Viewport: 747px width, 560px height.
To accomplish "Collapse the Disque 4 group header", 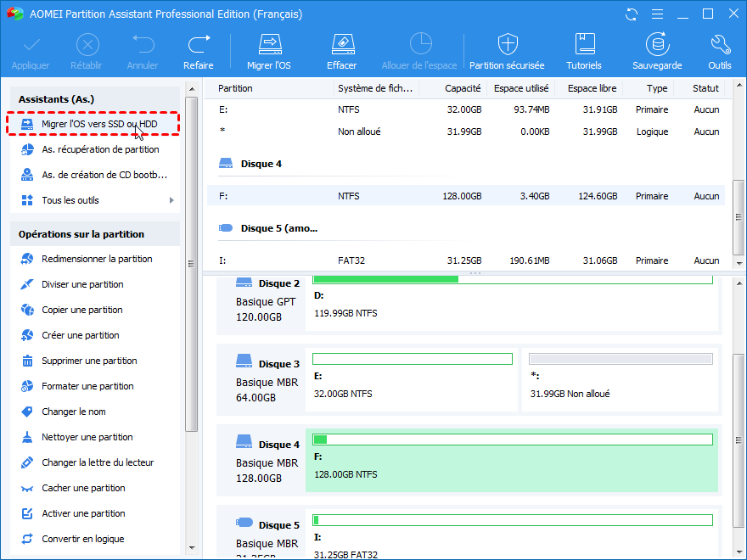I will tap(261, 164).
